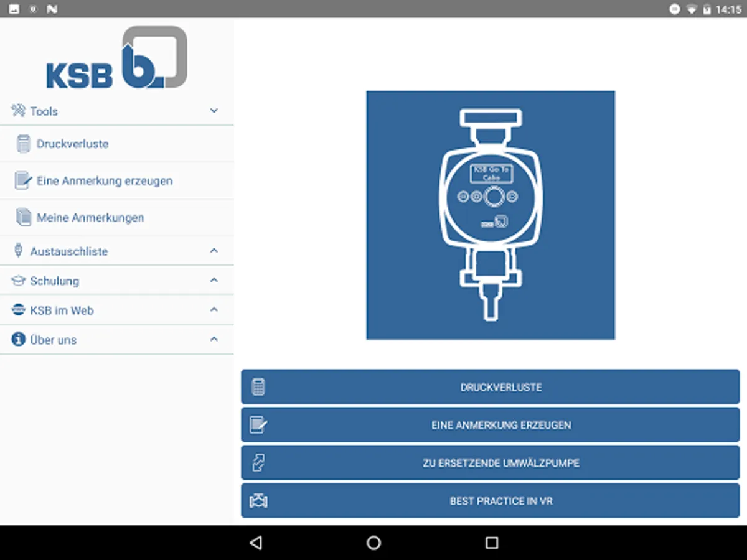
Task: Expand the Schulung section chevron
Action: point(214,281)
